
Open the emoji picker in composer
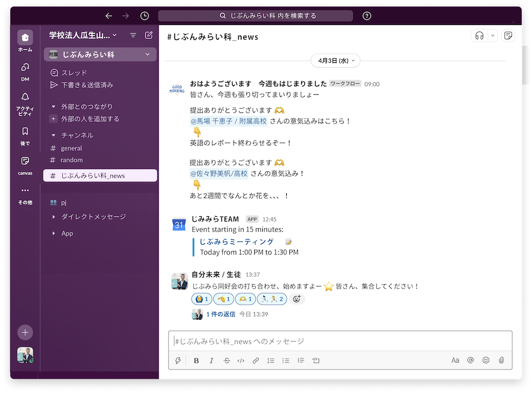(486, 360)
